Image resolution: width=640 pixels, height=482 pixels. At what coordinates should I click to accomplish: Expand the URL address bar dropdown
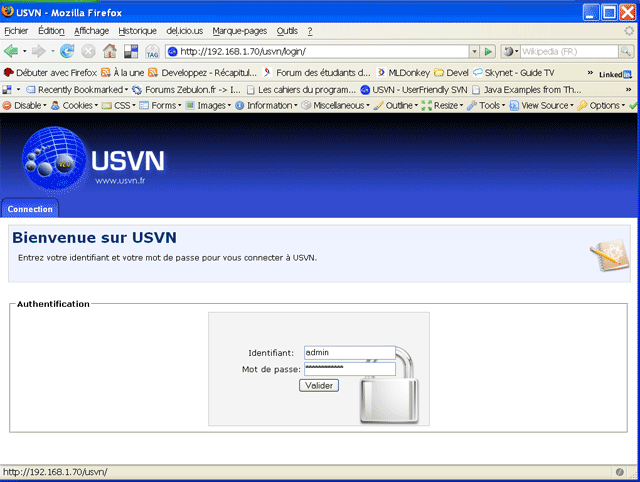point(473,51)
